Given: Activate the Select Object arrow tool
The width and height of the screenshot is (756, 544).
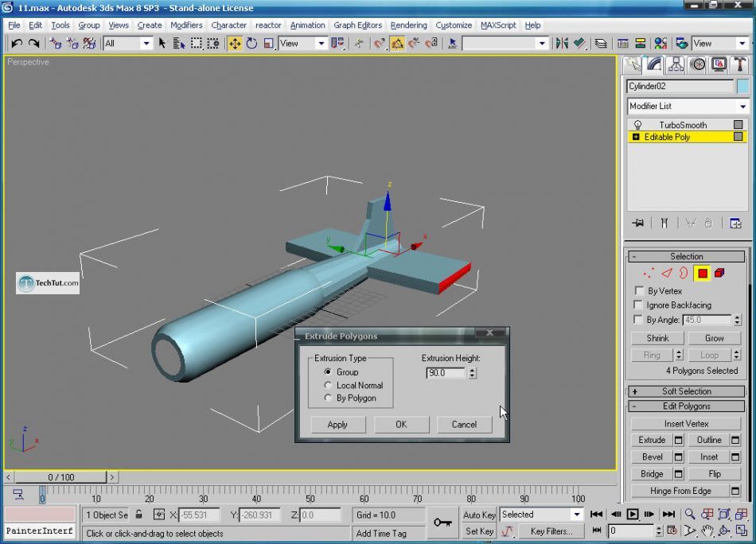Looking at the screenshot, I should click(162, 44).
